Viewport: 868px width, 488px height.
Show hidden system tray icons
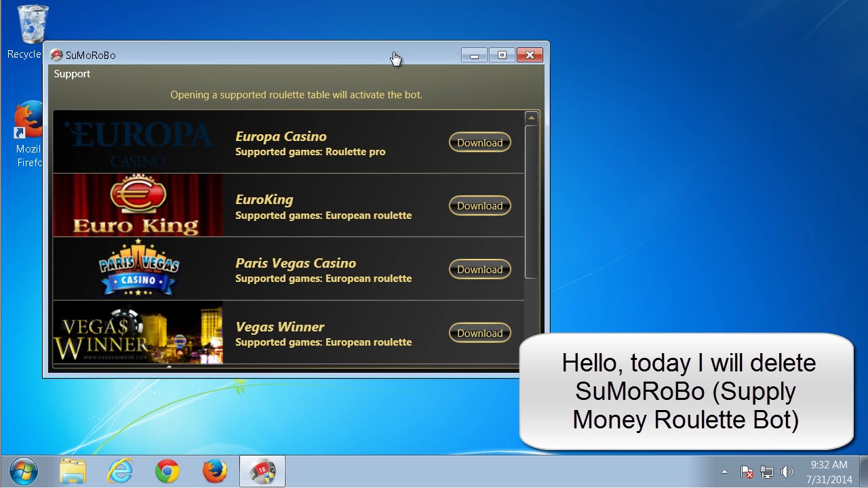click(724, 472)
